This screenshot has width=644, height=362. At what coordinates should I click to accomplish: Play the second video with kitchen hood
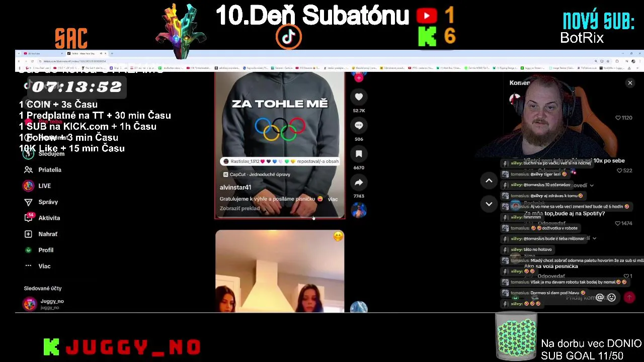[280, 271]
